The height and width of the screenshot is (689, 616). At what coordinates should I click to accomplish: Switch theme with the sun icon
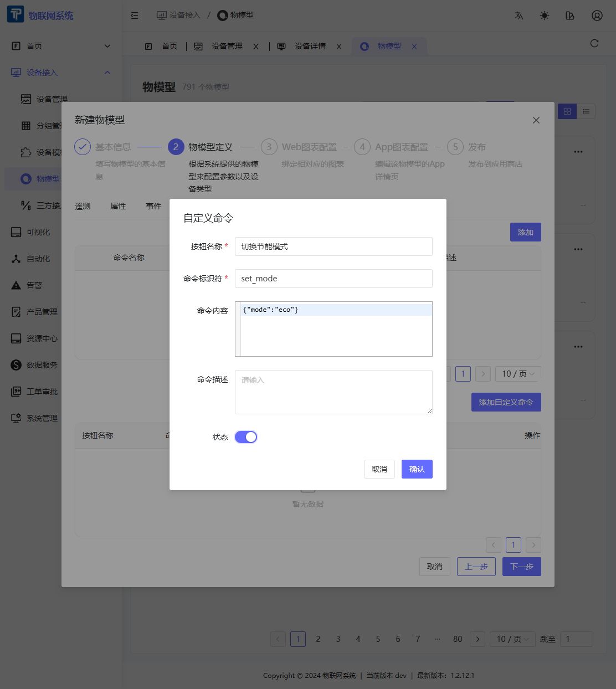tap(545, 16)
